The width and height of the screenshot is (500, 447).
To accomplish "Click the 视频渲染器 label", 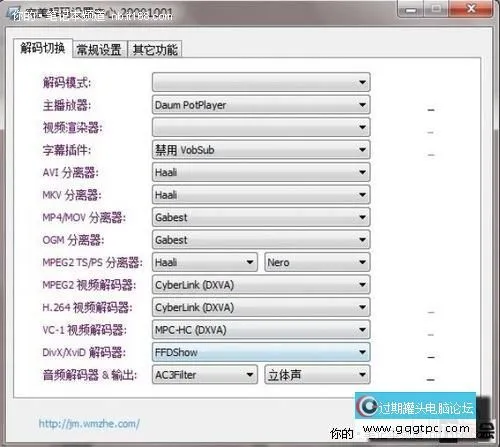I will click(72, 127).
